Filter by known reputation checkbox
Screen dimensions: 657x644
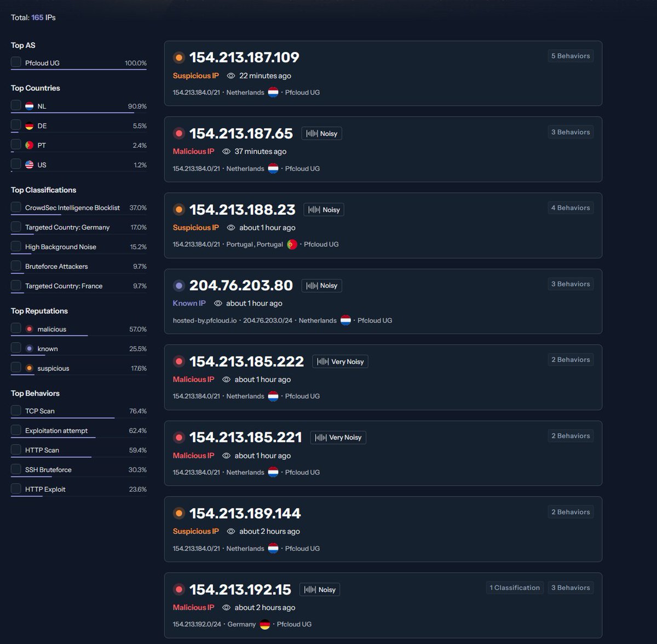[16, 348]
